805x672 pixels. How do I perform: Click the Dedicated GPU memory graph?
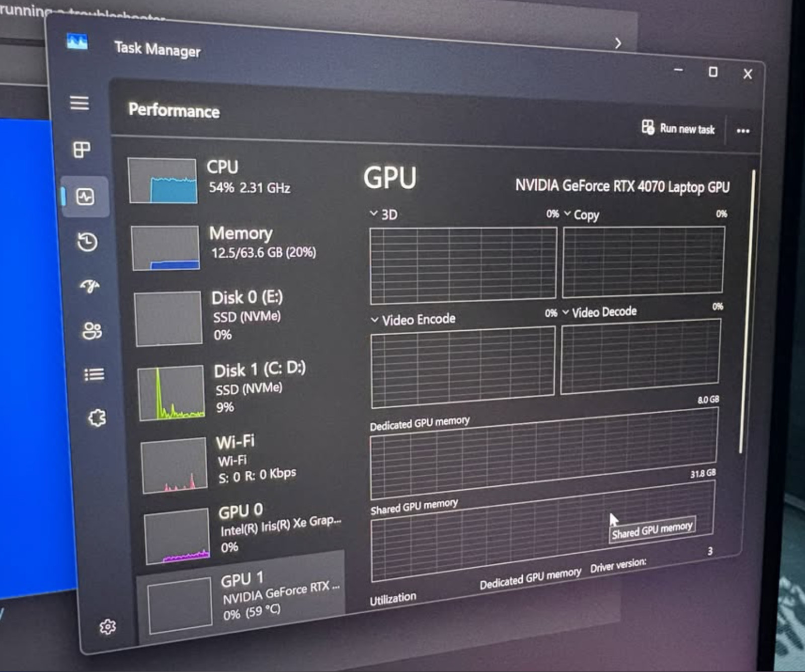(x=543, y=453)
